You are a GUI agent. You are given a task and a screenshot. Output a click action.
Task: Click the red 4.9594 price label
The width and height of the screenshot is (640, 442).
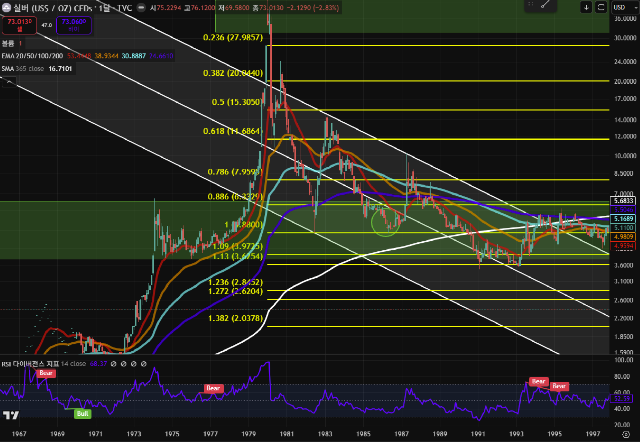tap(623, 246)
